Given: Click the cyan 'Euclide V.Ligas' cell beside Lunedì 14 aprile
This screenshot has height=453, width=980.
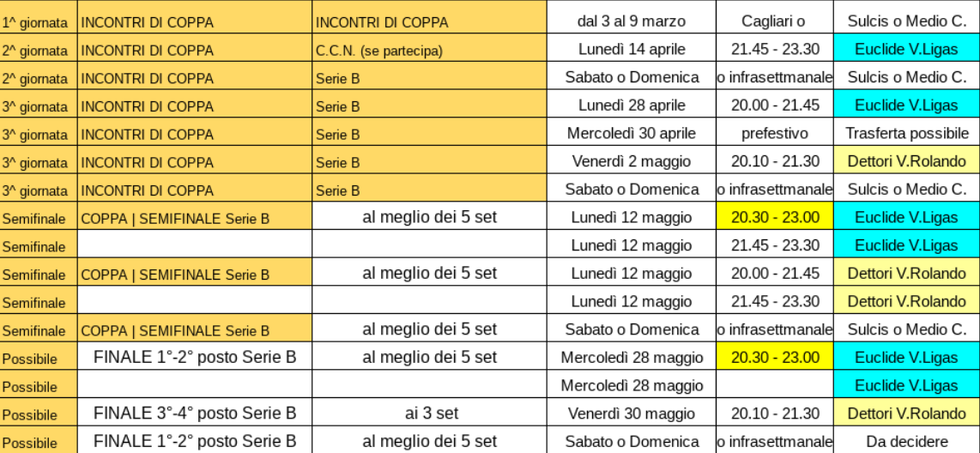Looking at the screenshot, I should pos(907,49).
